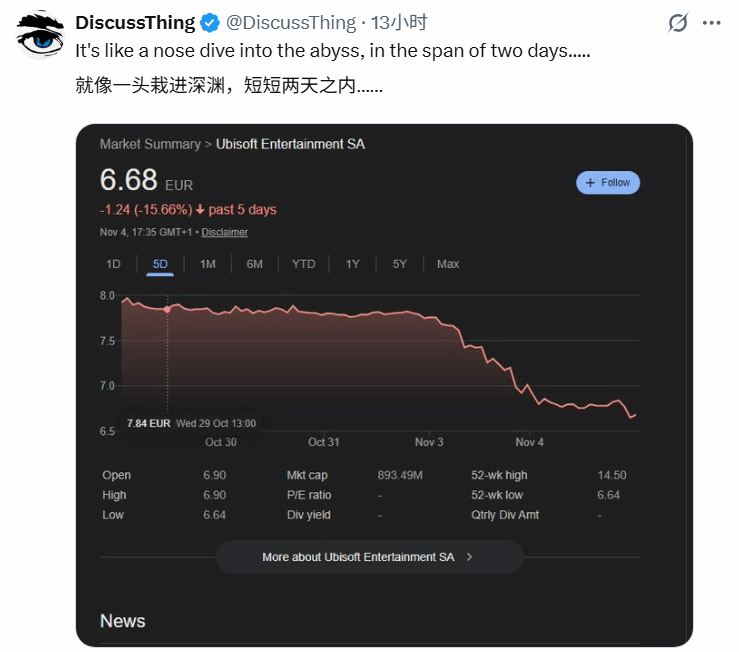Switch chart to 6M range
This screenshot has height=652, width=739.
click(x=255, y=264)
